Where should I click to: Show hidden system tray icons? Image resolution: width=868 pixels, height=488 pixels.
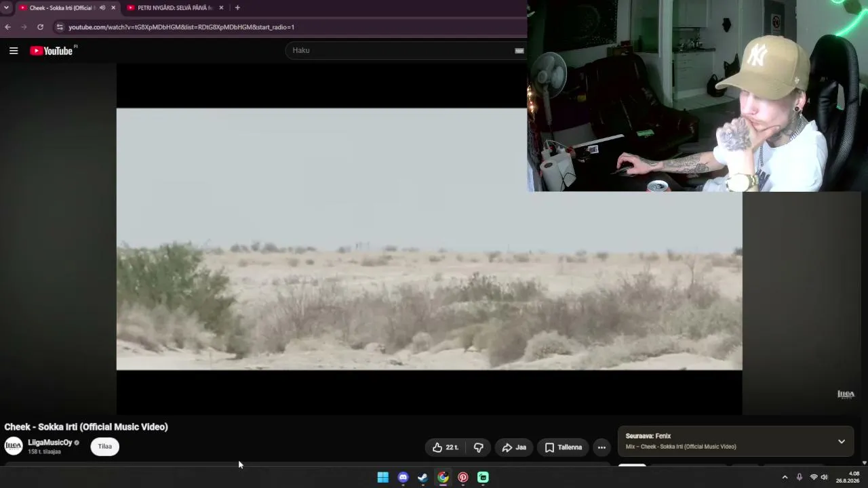click(x=785, y=477)
